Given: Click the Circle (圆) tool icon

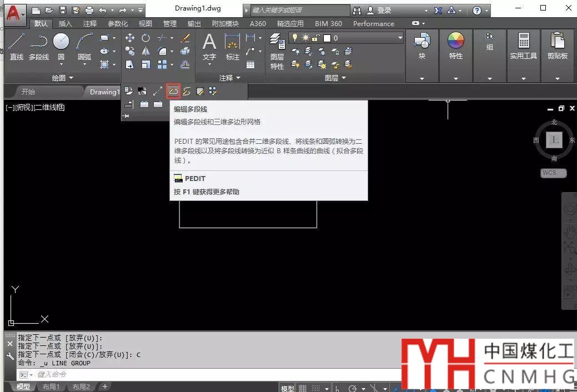Looking at the screenshot, I should (x=61, y=42).
